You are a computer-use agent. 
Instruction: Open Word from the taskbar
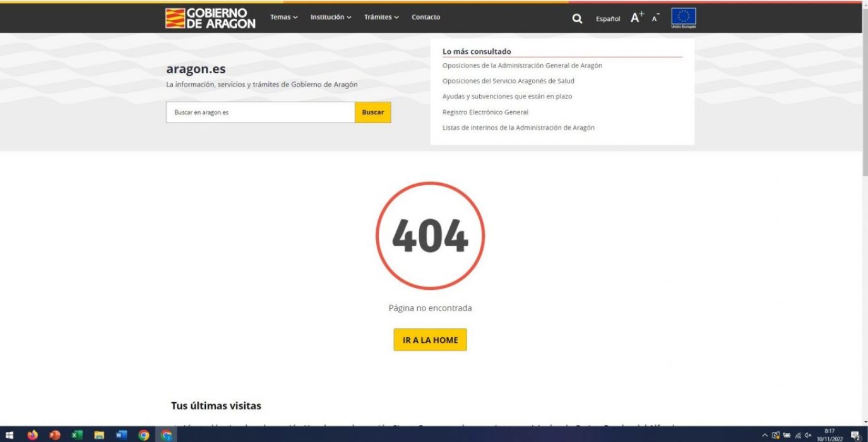pos(121,434)
